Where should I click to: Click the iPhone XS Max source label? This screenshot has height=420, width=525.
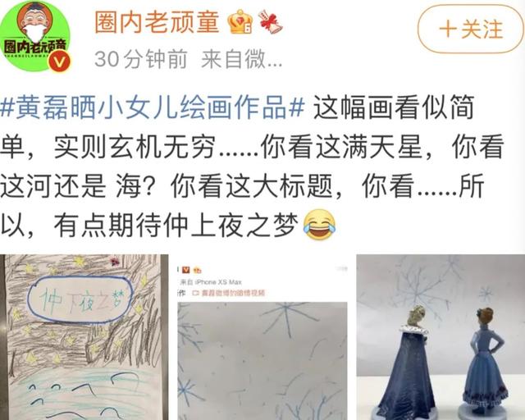(x=211, y=282)
